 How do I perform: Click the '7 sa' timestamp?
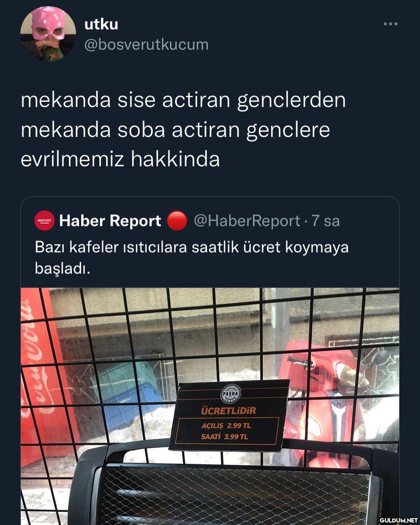click(x=325, y=221)
